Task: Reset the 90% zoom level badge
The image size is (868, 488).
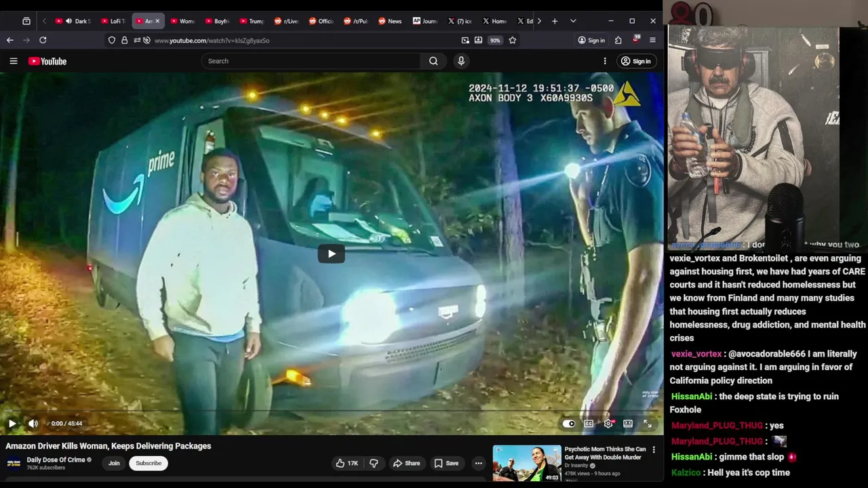Action: click(x=495, y=40)
